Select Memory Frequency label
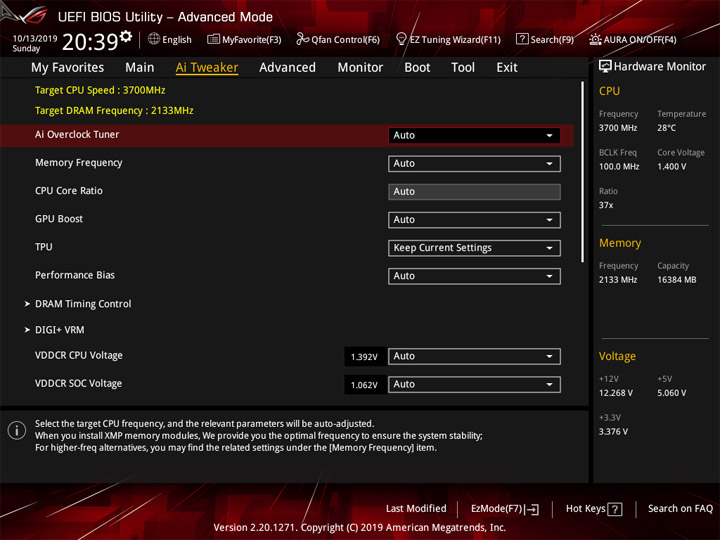 (79, 163)
